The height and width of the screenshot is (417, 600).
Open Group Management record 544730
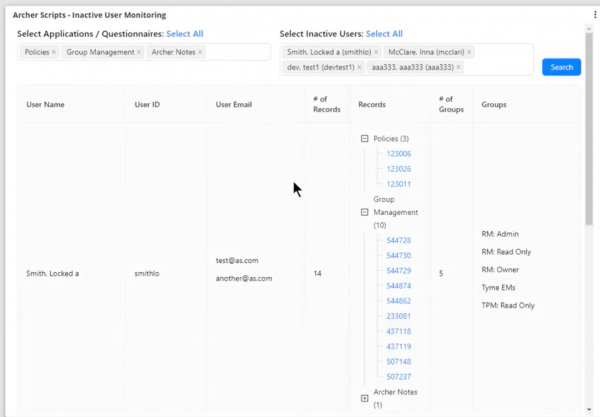[x=399, y=256]
